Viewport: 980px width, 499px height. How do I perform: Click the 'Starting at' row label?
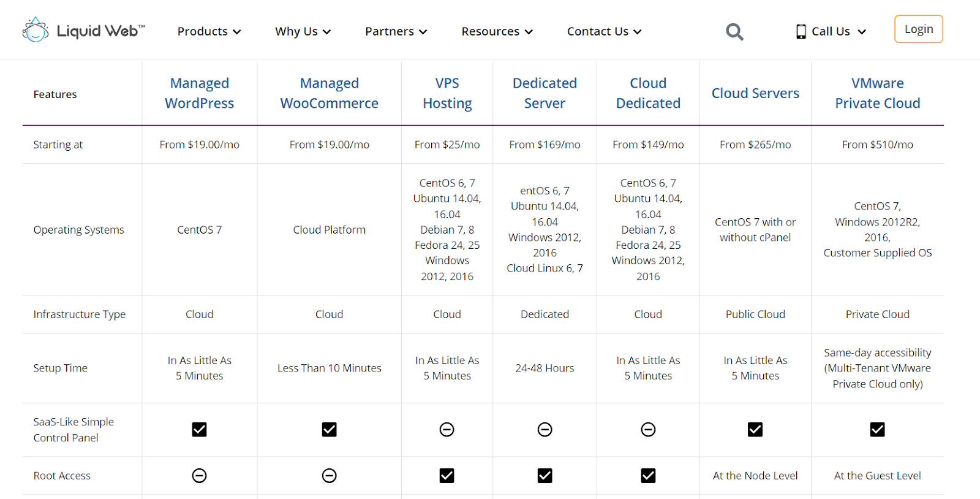58,145
